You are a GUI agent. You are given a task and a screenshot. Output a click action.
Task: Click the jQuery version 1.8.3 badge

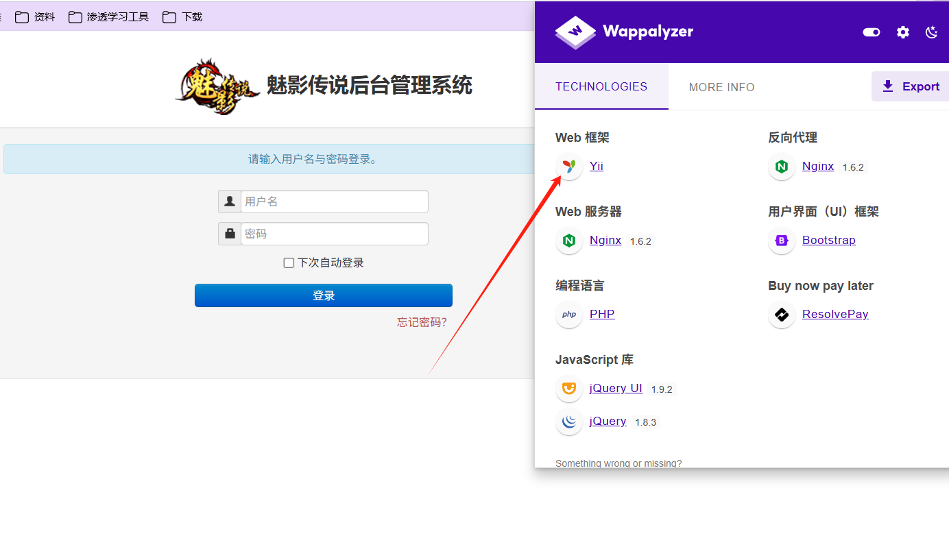point(645,422)
